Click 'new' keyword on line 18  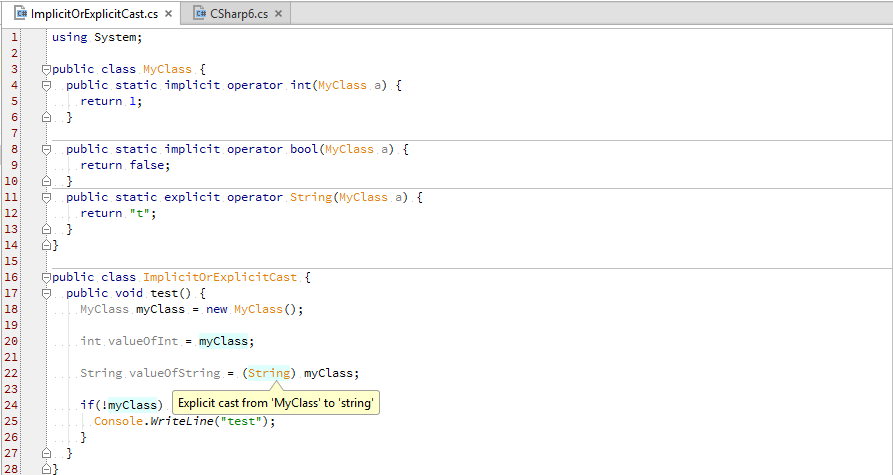[x=216, y=309]
